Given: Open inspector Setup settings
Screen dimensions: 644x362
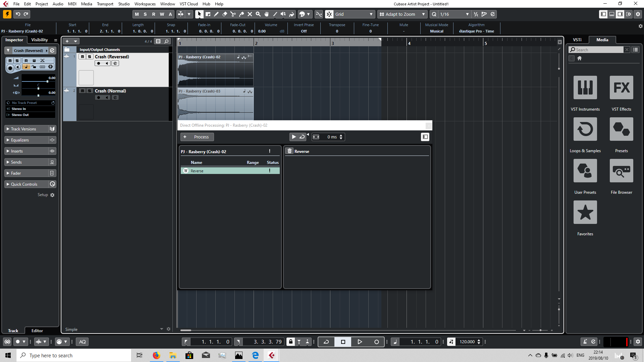Looking at the screenshot, I should (52, 195).
